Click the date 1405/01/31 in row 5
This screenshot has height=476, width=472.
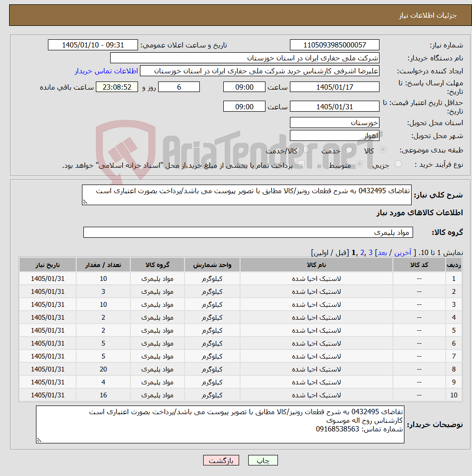click(x=47, y=330)
